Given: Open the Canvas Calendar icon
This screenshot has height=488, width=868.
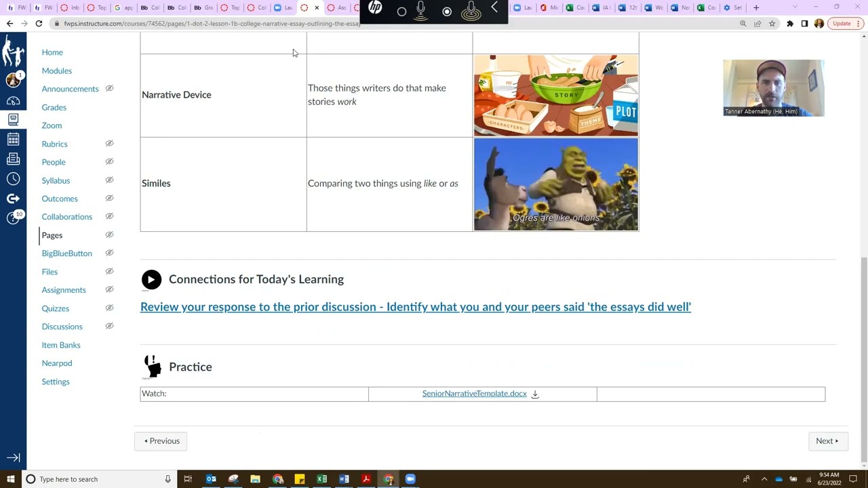Looking at the screenshot, I should point(13,140).
